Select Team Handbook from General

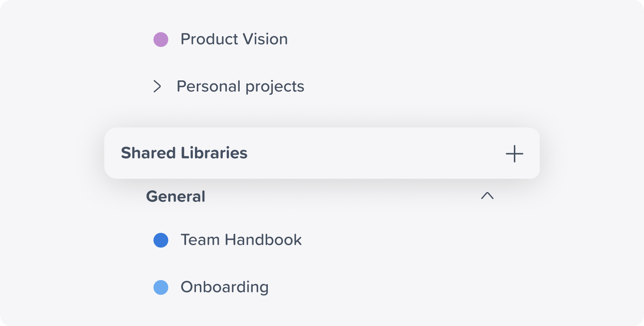[240, 240]
